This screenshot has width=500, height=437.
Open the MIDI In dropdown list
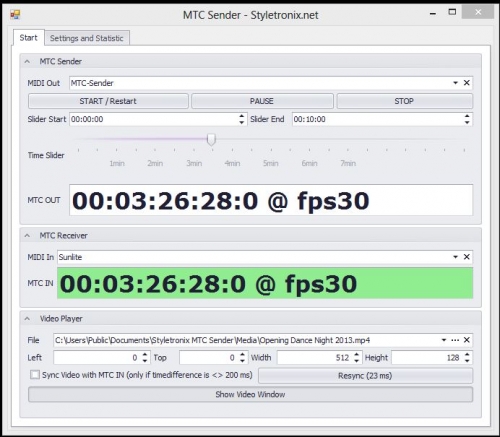tap(455, 257)
